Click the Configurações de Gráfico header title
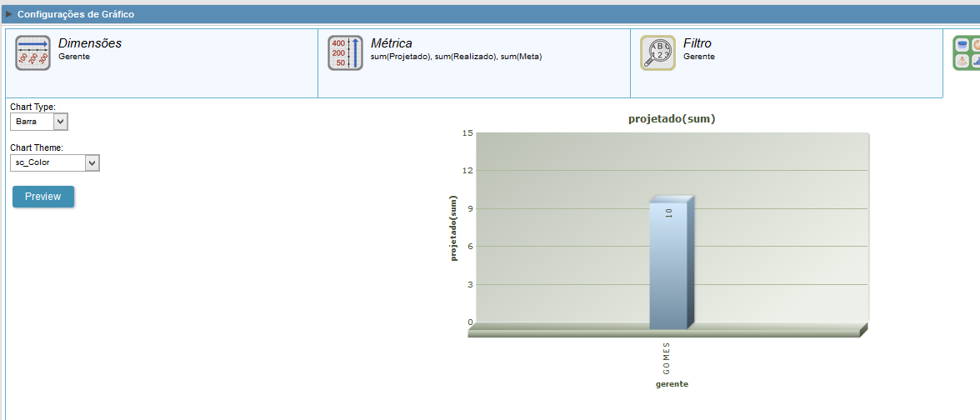The image size is (980, 420). pos(75,14)
